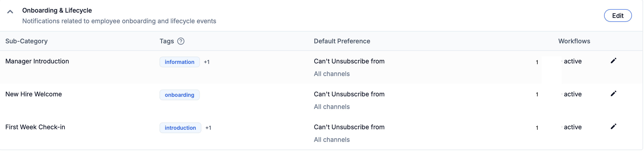Click the pencil edit icon for Manager Introduction

pyautogui.click(x=614, y=60)
